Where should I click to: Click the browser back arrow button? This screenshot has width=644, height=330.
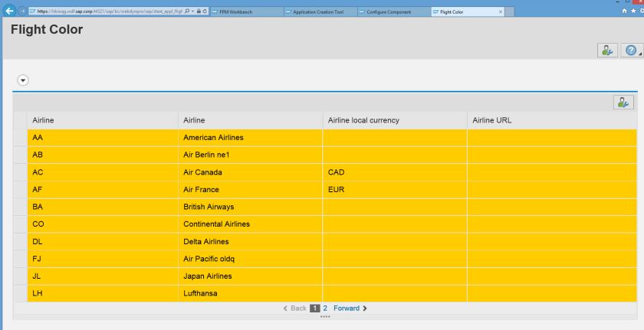click(x=10, y=11)
